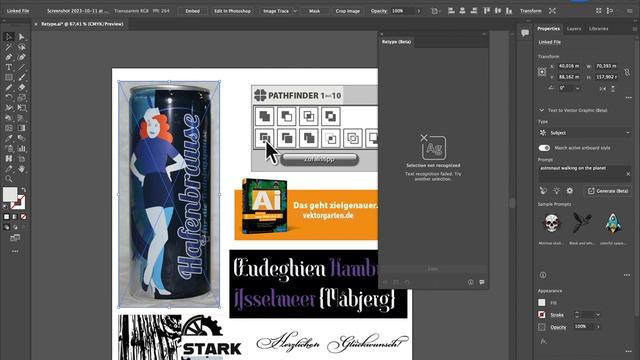The width and height of the screenshot is (640, 360).
Task: Open the Subject type dropdown
Action: point(585,133)
